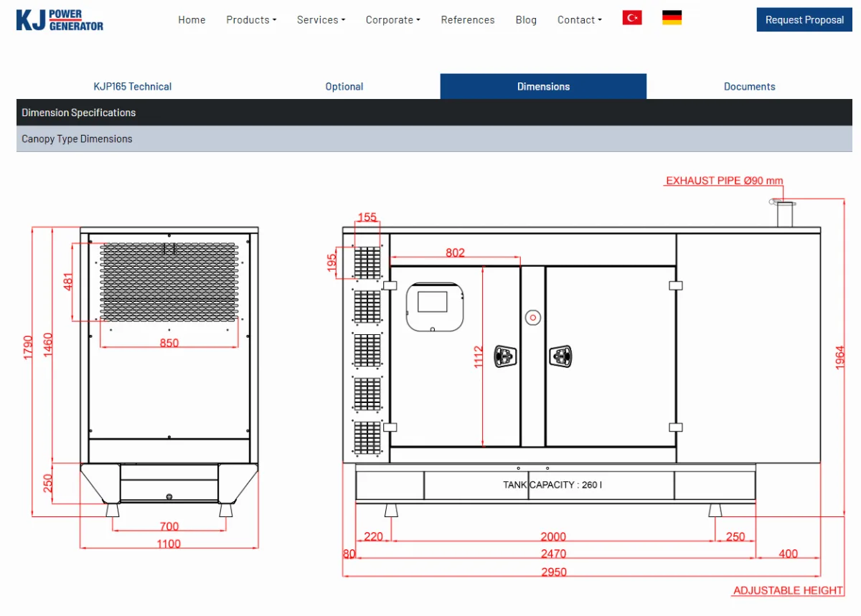Open the Blog page
The height and width of the screenshot is (616, 861).
click(x=526, y=20)
